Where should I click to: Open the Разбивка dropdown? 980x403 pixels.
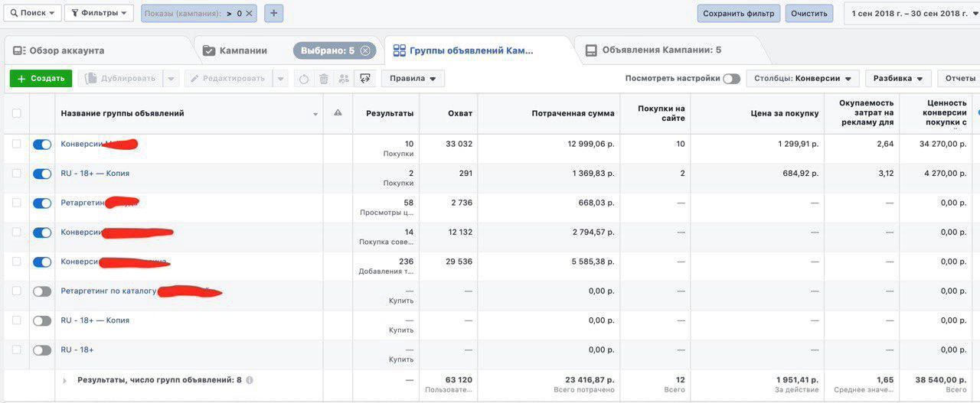[898, 79]
